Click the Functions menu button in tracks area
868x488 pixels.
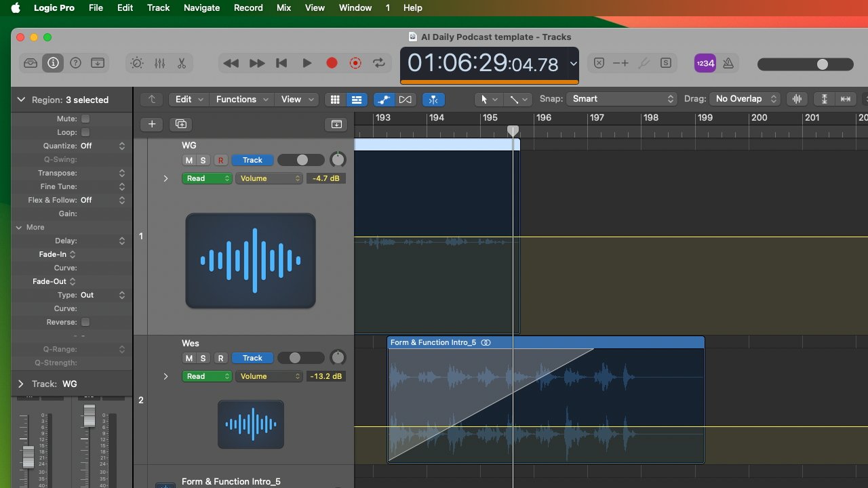(241, 100)
